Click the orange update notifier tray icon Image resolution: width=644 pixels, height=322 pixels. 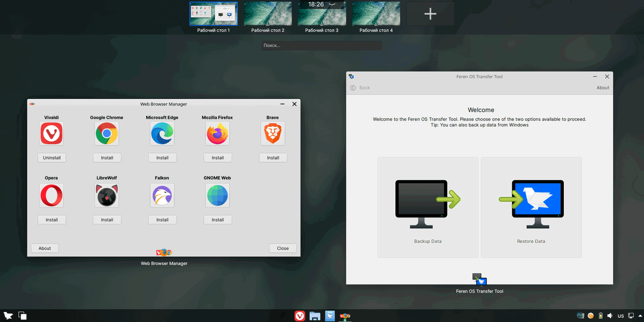pos(591,316)
